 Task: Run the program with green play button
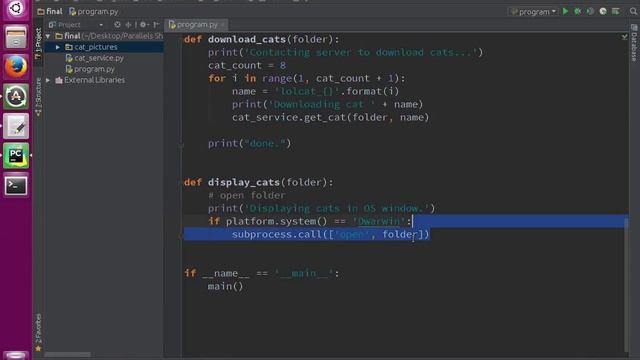click(x=565, y=11)
